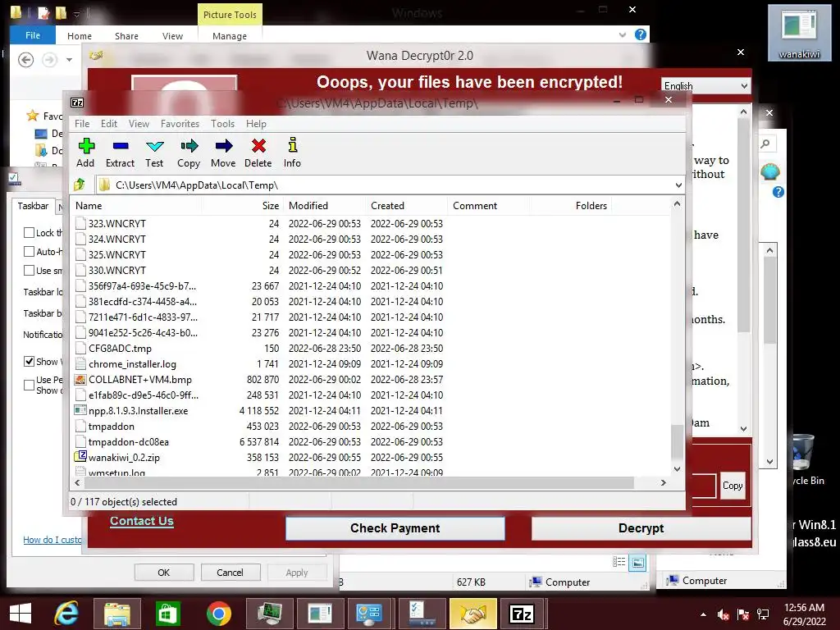This screenshot has height=630, width=840.
Task: Open the 7-Zip Edit menu
Action: 109,124
